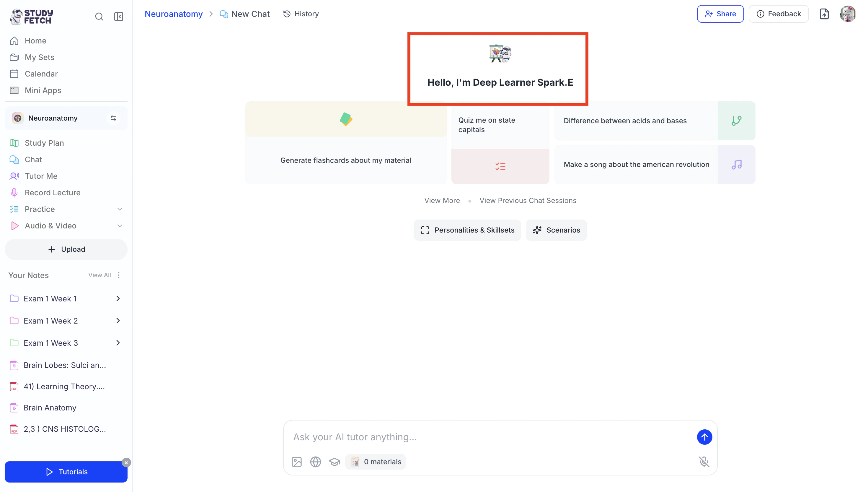The image size is (868, 492).
Task: Click the export document icon top right
Action: click(x=824, y=14)
